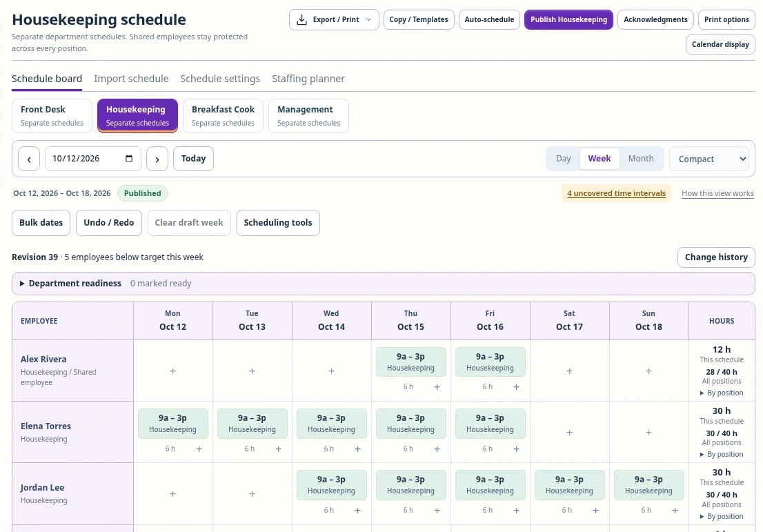Add shift for Alex Rivera on Mon Oct 12
Viewport: 763px width, 532px height.
[x=172, y=371]
